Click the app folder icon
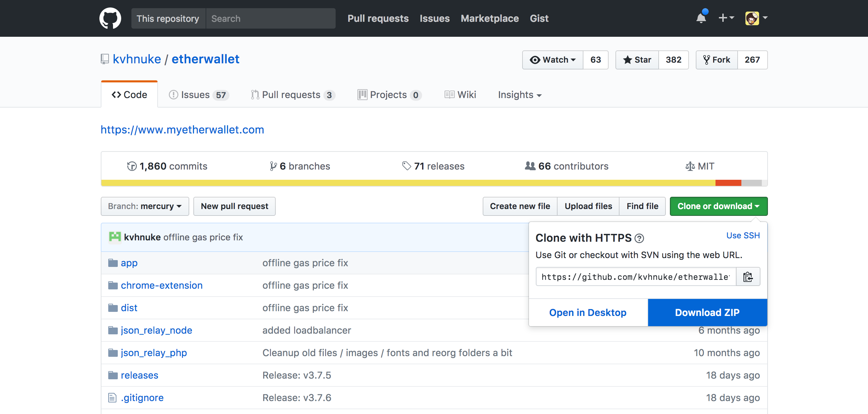Screen dimensions: 868x414 point(113,263)
